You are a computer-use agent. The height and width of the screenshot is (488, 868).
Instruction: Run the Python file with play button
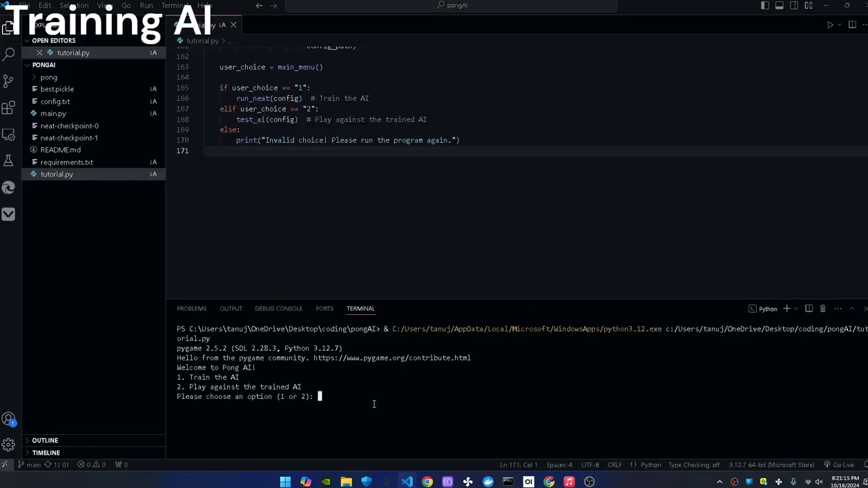pyautogui.click(x=830, y=25)
